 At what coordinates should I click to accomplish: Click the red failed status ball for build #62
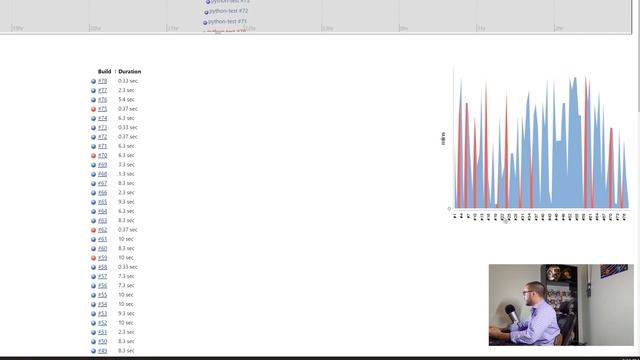(x=93, y=230)
